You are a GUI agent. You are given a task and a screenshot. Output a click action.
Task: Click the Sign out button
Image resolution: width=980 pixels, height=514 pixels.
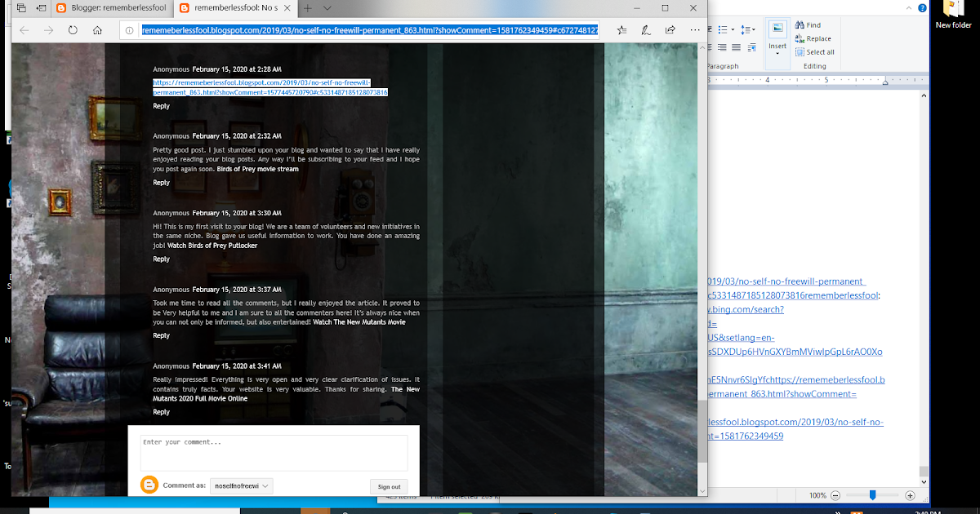coord(389,486)
